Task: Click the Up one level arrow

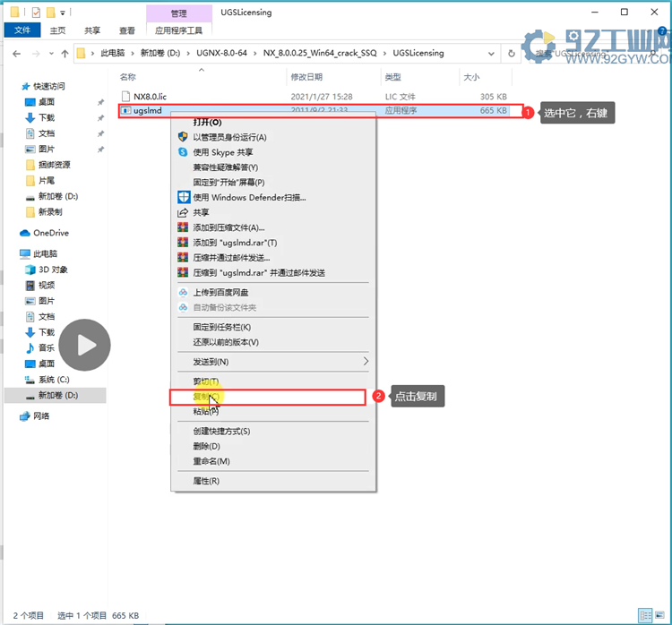Action: (65, 54)
